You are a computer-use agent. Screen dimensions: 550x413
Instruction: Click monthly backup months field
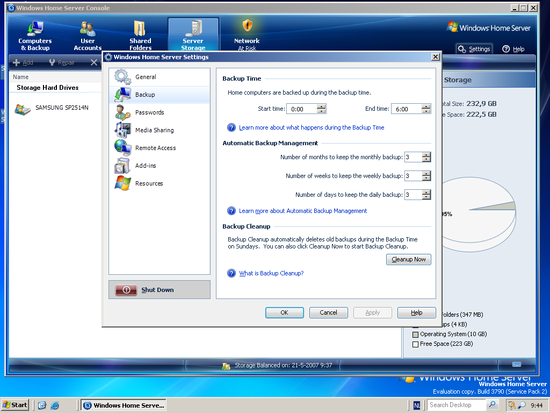tap(413, 157)
